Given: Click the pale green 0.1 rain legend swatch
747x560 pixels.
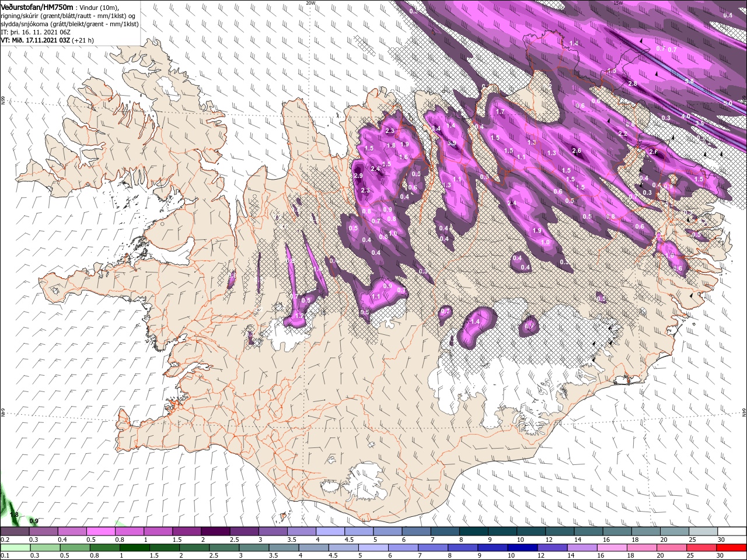Looking at the screenshot, I should coord(15,548).
